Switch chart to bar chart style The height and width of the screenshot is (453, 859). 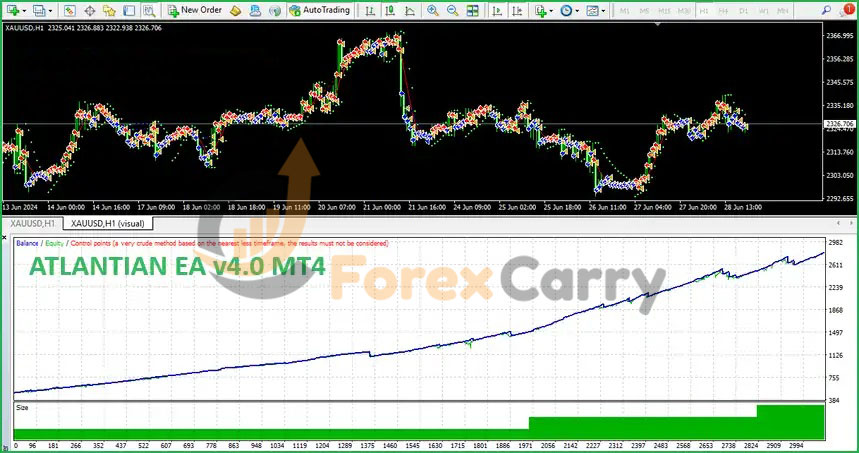coord(371,10)
